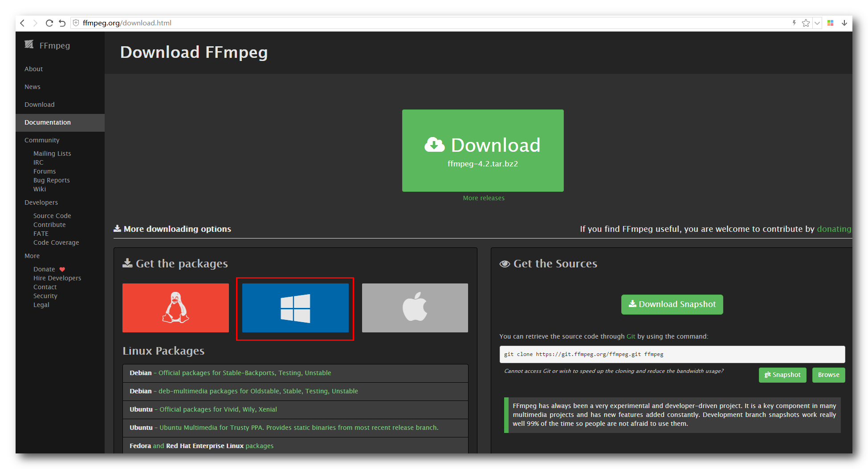Open Documentation in the sidebar
The height and width of the screenshot is (469, 868).
coord(60,122)
